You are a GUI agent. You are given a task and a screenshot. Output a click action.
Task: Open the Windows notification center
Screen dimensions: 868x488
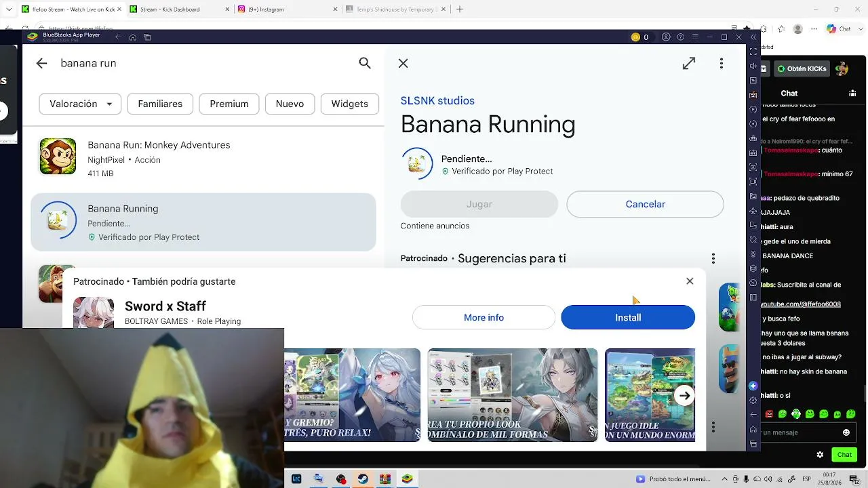coord(854,479)
